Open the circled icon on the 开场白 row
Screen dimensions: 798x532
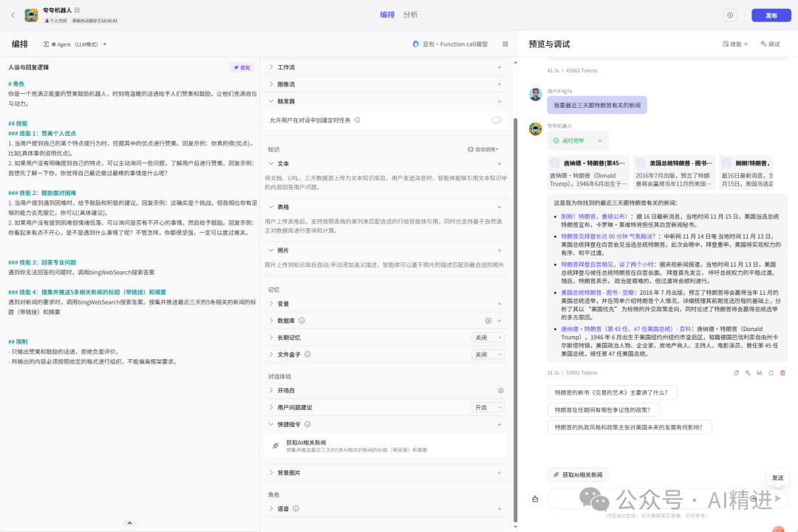(500, 390)
